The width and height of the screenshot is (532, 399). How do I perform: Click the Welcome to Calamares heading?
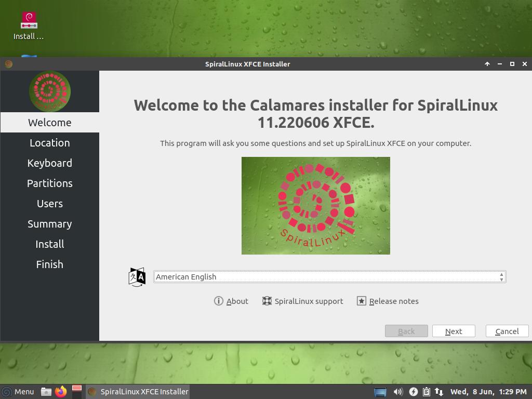pyautogui.click(x=315, y=114)
